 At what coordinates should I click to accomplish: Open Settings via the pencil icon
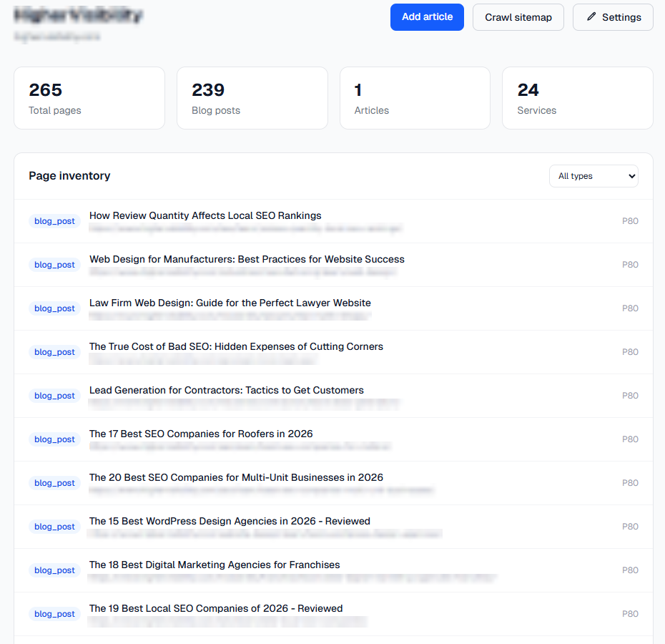pyautogui.click(x=612, y=17)
